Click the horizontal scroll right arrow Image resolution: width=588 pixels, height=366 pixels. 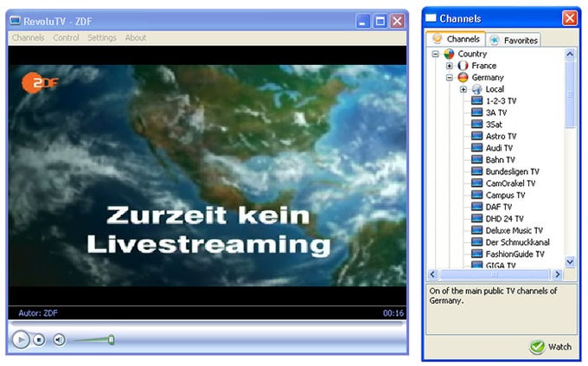tap(557, 274)
